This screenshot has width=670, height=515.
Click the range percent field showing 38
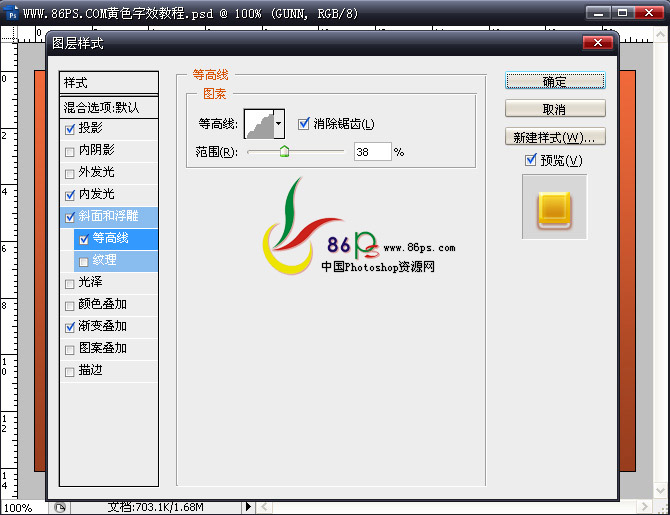[372, 152]
